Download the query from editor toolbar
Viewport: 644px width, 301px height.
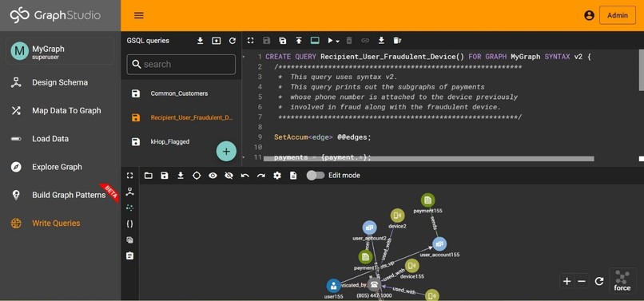tap(381, 40)
